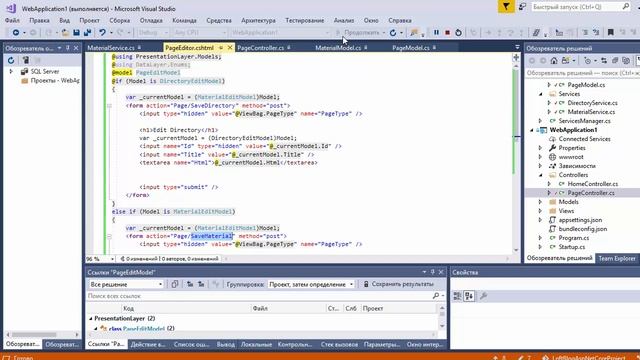Open the Стек вызовов tab
The image size is (640, 360).
[x=339, y=344]
